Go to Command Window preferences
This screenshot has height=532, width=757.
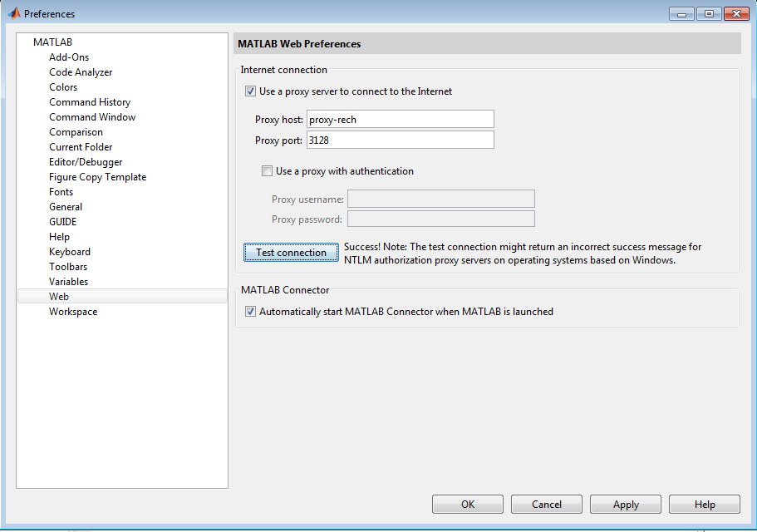92,117
